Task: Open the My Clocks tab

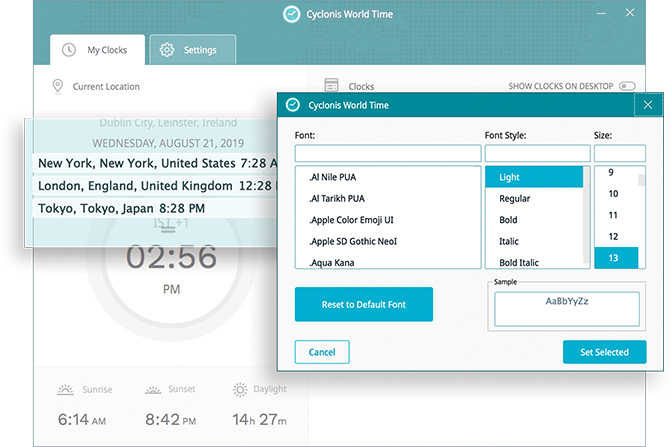Action: tap(97, 50)
